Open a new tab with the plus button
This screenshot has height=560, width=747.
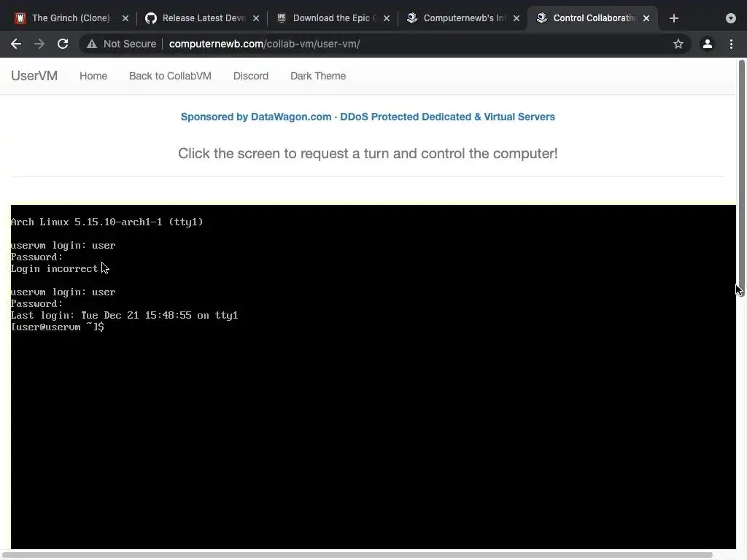click(673, 18)
